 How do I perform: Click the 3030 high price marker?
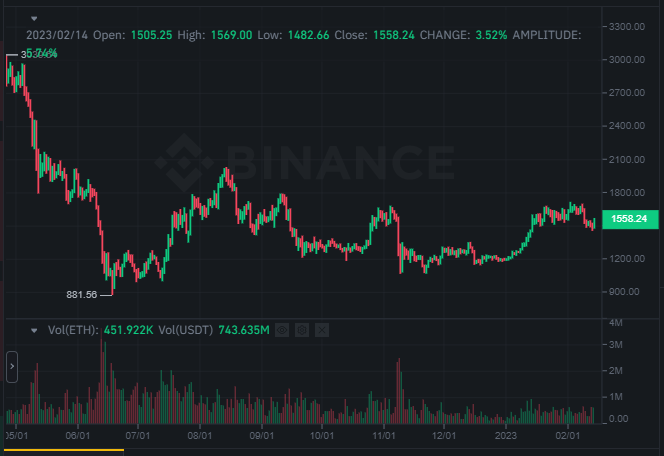tap(39, 54)
